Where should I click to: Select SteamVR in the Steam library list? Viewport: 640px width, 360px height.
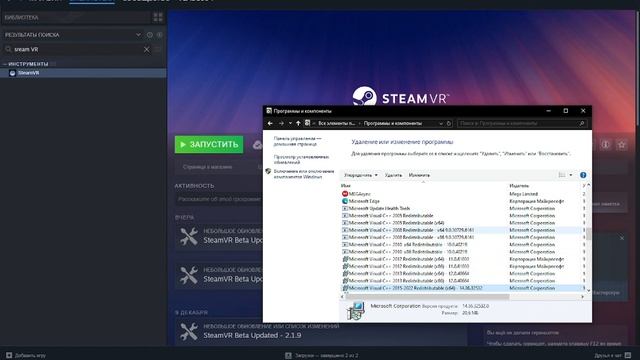point(83,73)
